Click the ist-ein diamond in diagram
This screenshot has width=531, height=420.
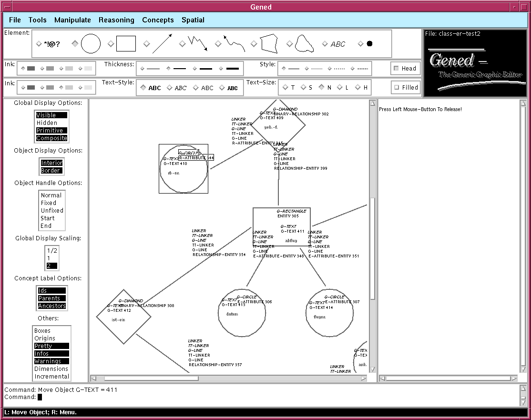click(123, 317)
